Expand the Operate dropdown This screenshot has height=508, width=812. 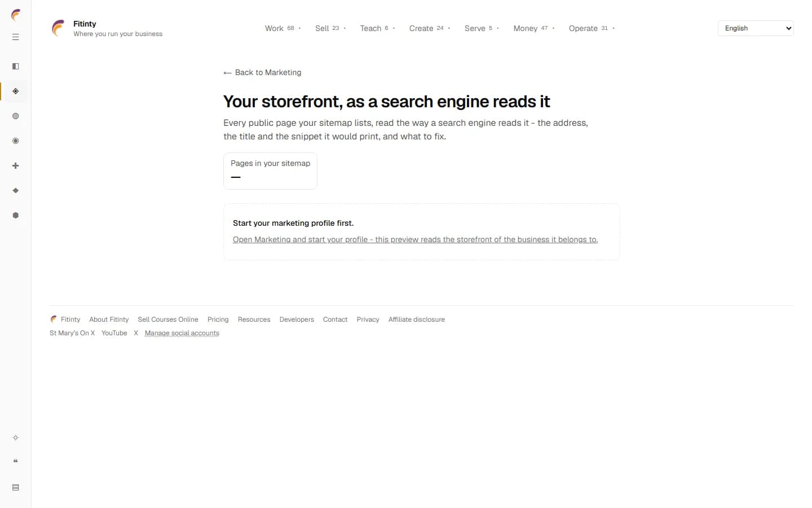coord(592,28)
